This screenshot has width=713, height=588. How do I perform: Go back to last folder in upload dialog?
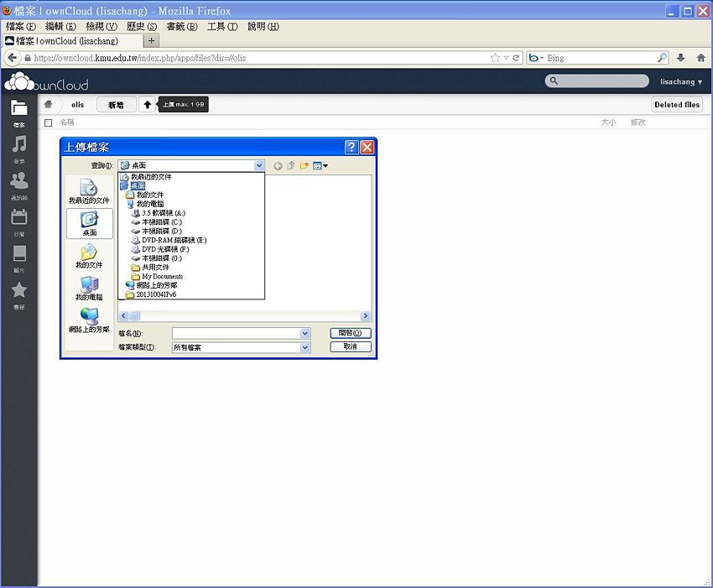278,166
